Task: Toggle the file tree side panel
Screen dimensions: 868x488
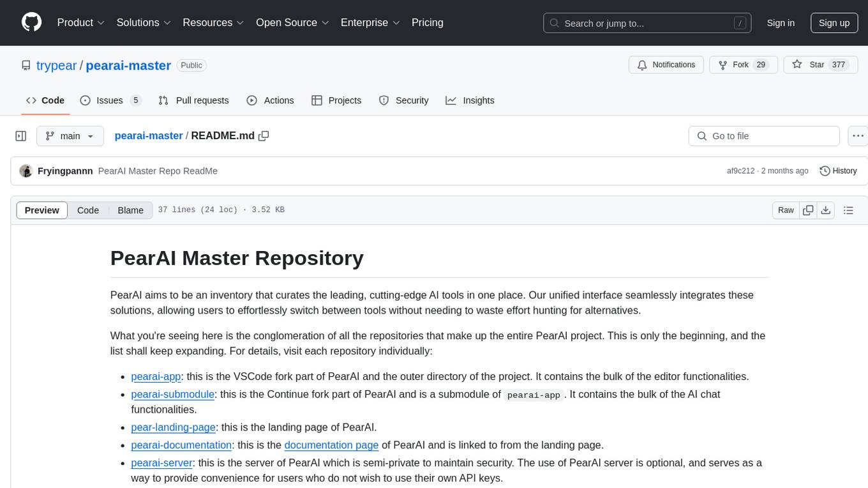Action: (21, 136)
